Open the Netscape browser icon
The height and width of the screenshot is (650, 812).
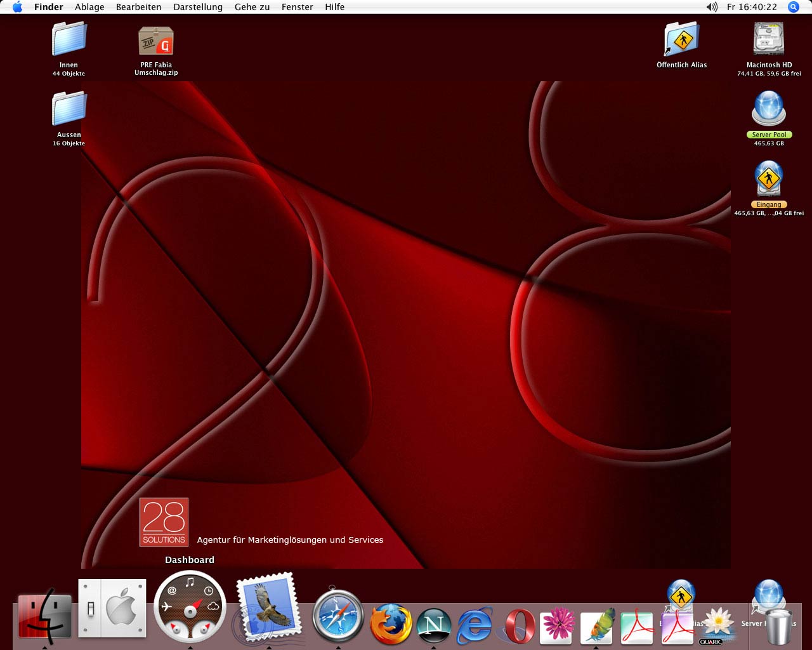click(434, 625)
